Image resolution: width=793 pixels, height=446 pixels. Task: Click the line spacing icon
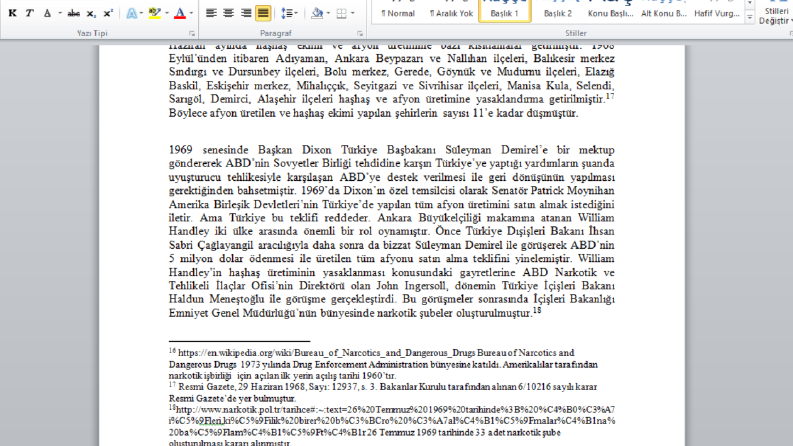287,13
